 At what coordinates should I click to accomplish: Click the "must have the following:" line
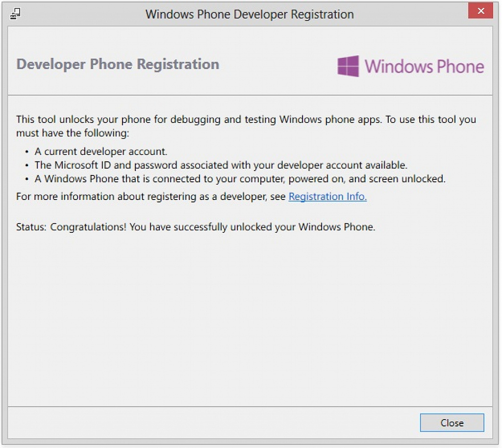point(73,133)
